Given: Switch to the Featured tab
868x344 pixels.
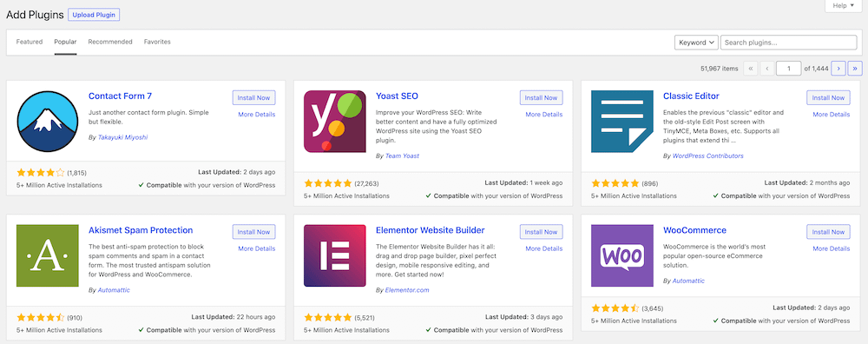Looking at the screenshot, I should [x=30, y=42].
